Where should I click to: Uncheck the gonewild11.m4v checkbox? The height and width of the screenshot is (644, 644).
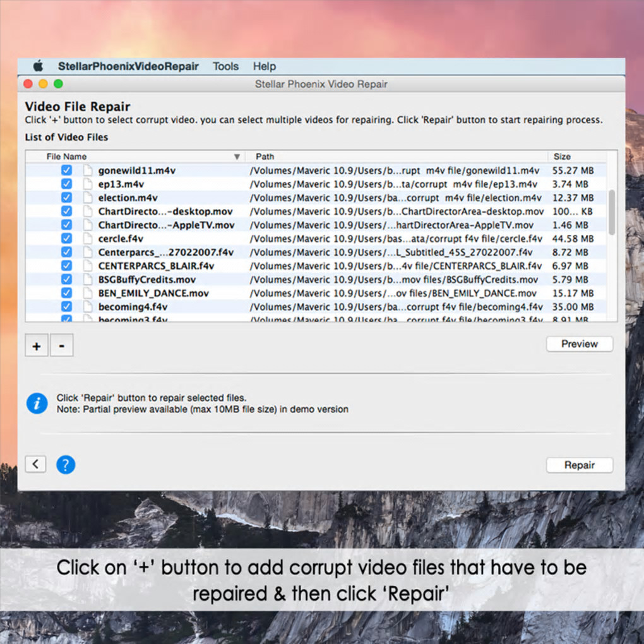point(66,170)
